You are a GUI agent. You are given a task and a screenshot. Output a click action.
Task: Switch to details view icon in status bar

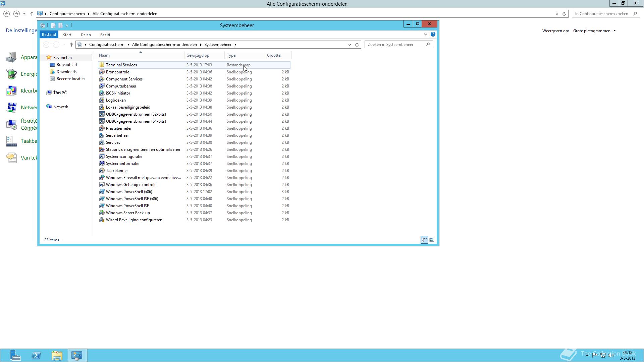click(424, 240)
